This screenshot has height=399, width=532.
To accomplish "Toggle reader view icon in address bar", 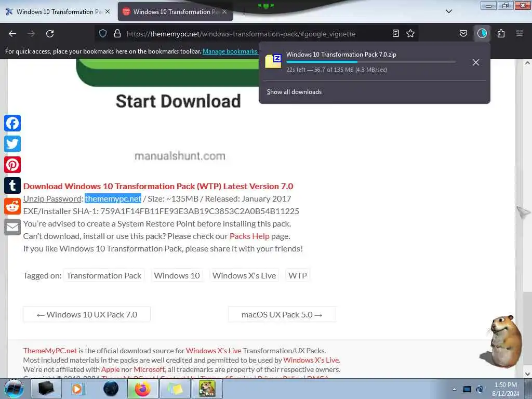I will (395, 33).
